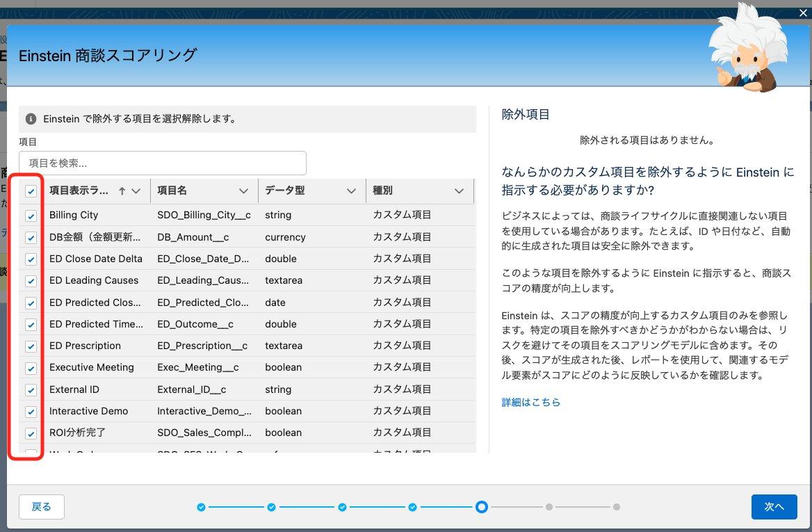Go to the fourth completed progress step

(x=412, y=507)
